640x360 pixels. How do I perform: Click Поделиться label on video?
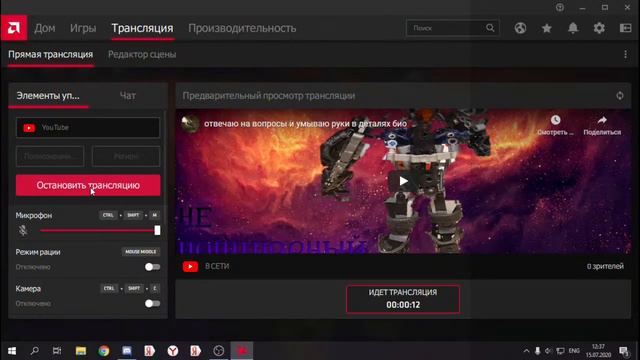point(602,132)
